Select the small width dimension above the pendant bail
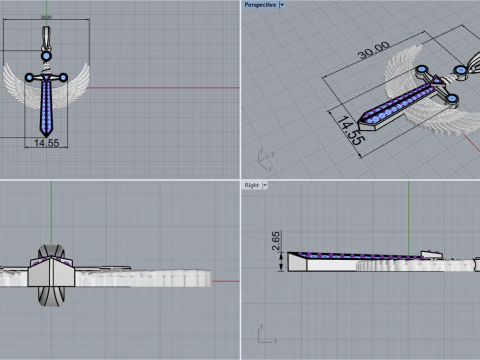480x360 pixels. 46,17
